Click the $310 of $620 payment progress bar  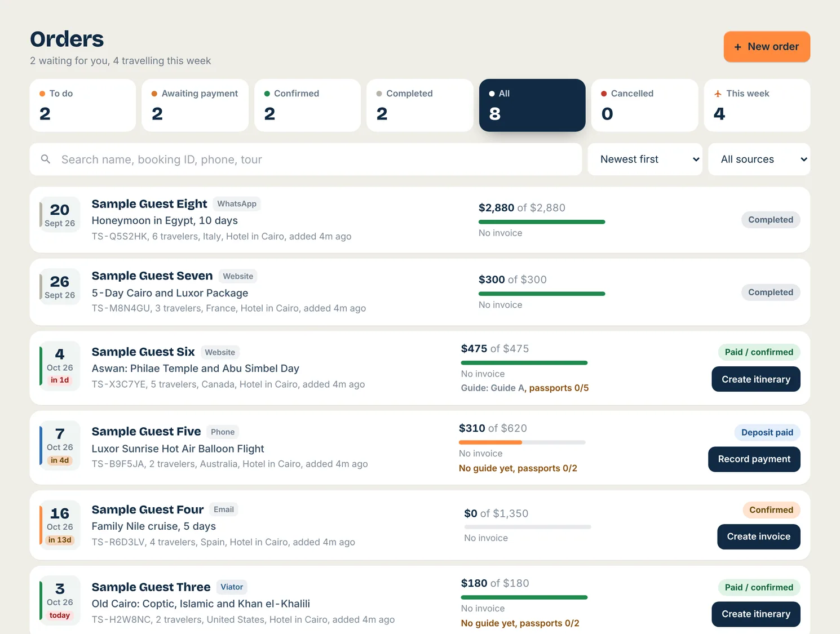(522, 442)
